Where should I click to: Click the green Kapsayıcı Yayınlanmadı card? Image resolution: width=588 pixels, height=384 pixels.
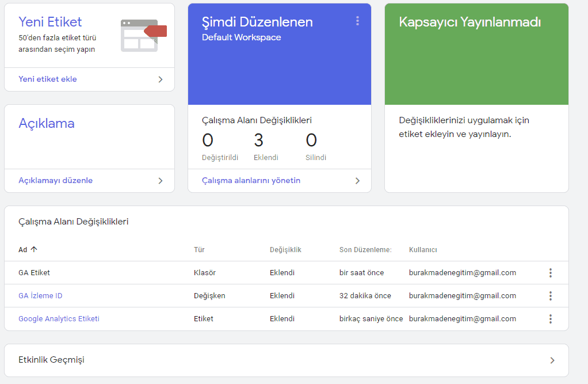point(476,54)
